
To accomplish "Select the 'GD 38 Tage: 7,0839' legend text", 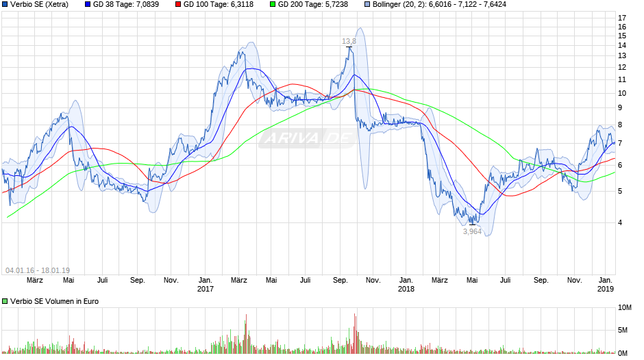I will click(x=125, y=5).
